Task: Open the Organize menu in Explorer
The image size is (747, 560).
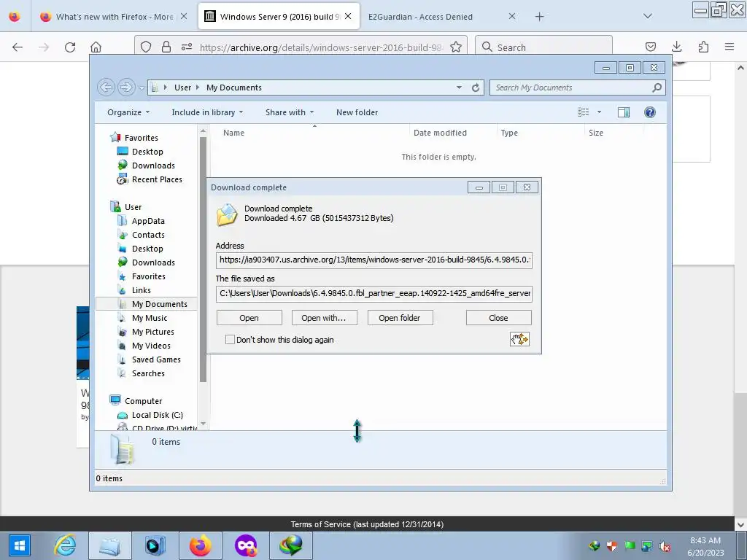Action: tap(128, 112)
